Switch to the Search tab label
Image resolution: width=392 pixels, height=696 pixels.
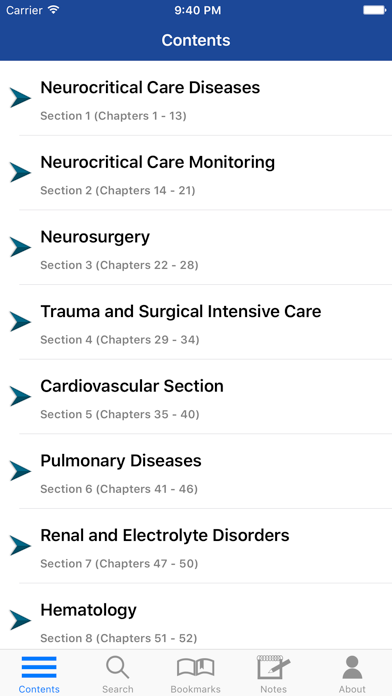117,689
